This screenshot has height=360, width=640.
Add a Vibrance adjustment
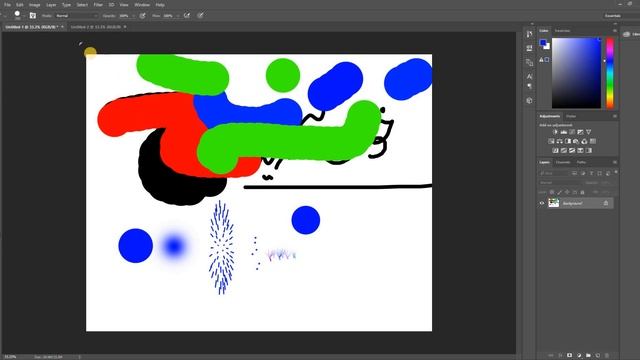coord(589,132)
